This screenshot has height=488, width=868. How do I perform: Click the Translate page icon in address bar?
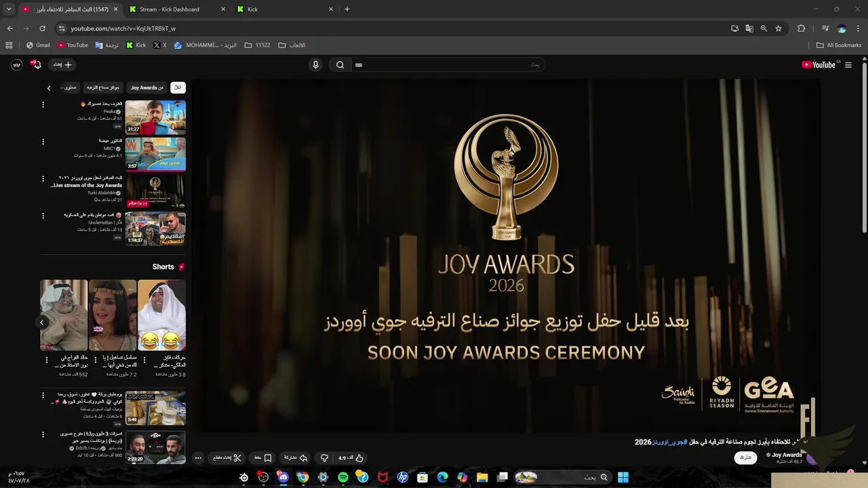(x=749, y=28)
